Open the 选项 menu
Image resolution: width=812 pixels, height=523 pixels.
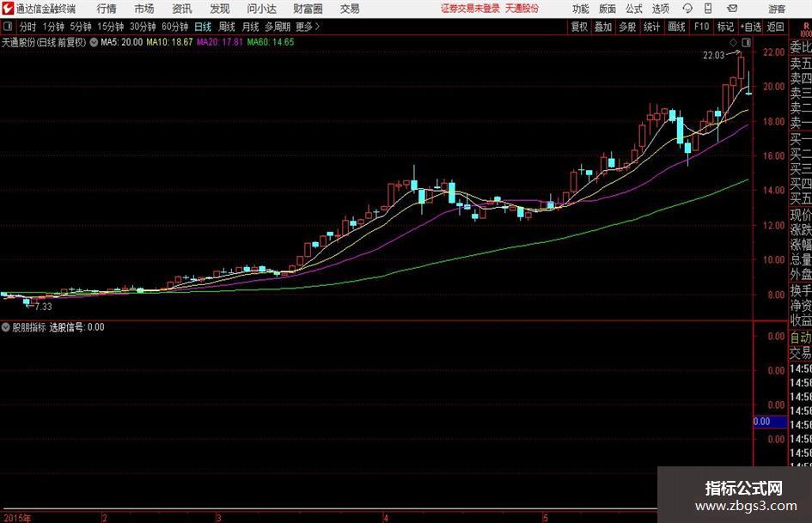(660, 9)
